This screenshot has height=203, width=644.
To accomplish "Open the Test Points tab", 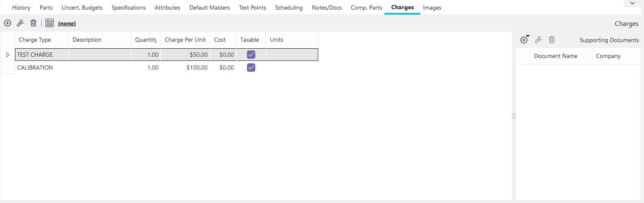I will coord(252,8).
